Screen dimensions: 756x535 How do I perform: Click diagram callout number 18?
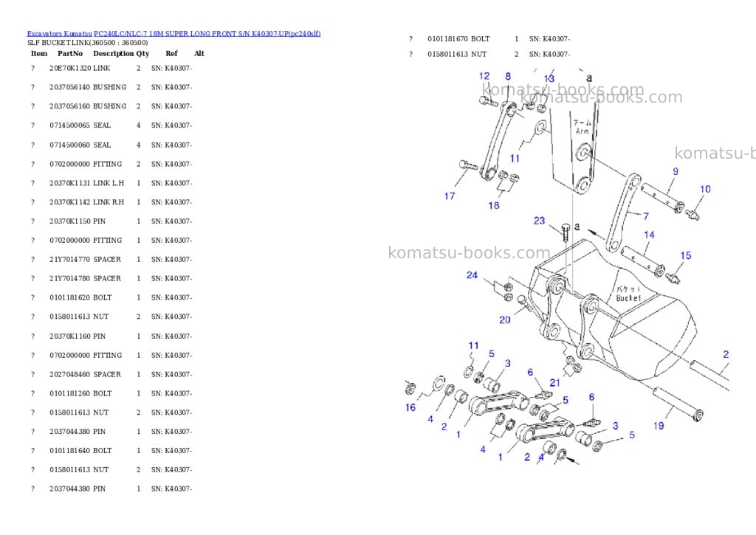pyautogui.click(x=494, y=205)
